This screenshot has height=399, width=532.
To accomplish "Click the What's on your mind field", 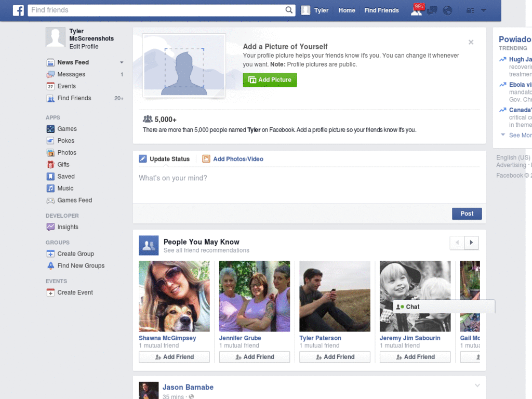I will pyautogui.click(x=309, y=185).
